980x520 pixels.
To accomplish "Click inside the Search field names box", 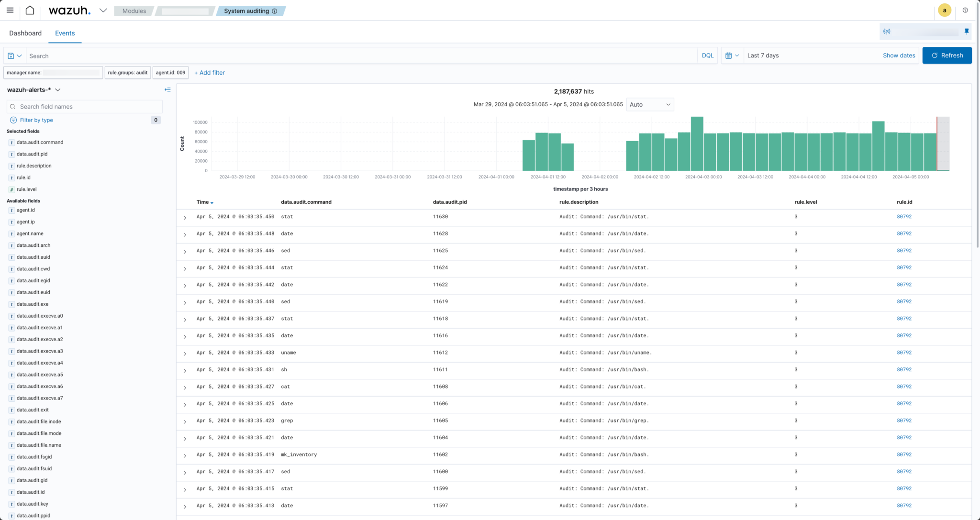I will coord(84,106).
